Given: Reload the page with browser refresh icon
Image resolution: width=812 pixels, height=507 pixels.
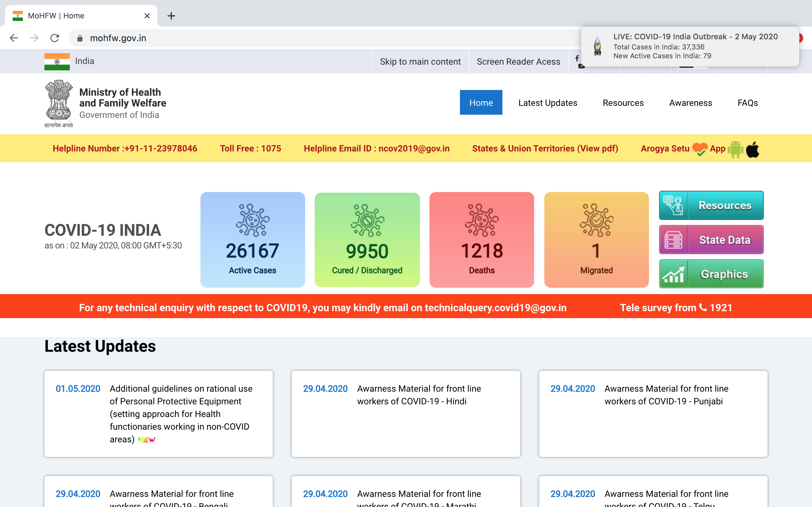Looking at the screenshot, I should [x=55, y=38].
